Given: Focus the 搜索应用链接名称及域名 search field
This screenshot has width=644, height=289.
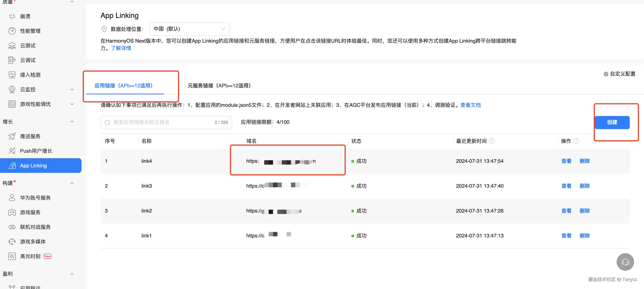Looking at the screenshot, I should (x=160, y=122).
